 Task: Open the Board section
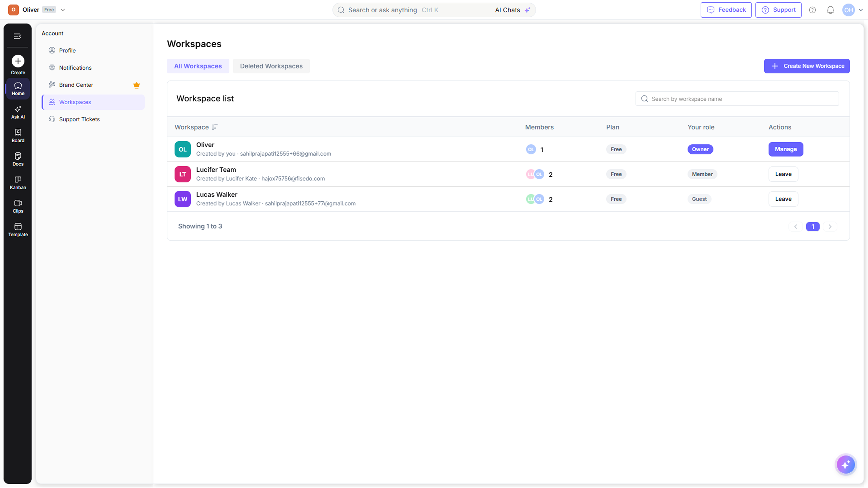(18, 136)
